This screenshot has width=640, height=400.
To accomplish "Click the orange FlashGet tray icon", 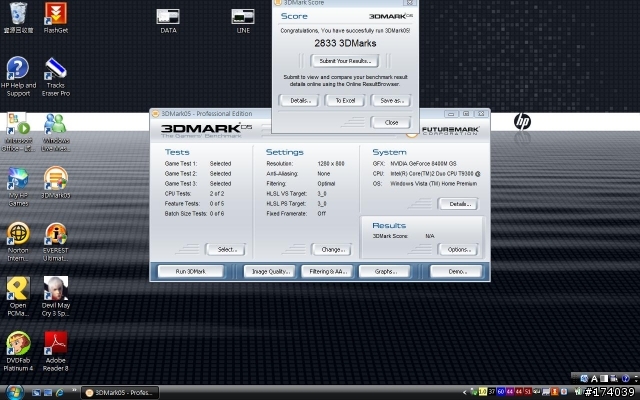I will click(555, 392).
